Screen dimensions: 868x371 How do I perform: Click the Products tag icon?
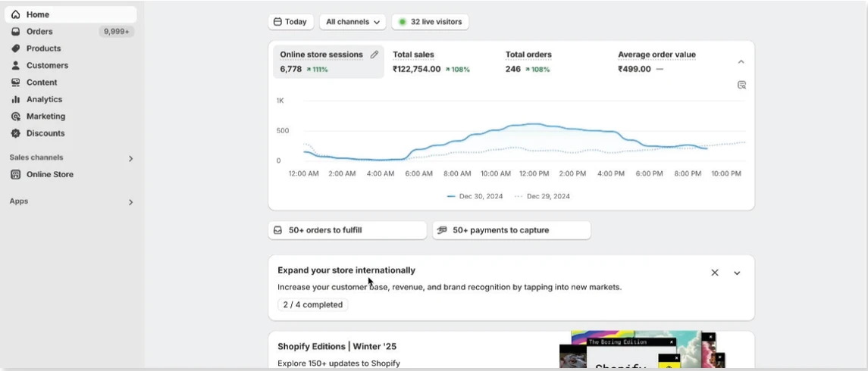point(15,48)
